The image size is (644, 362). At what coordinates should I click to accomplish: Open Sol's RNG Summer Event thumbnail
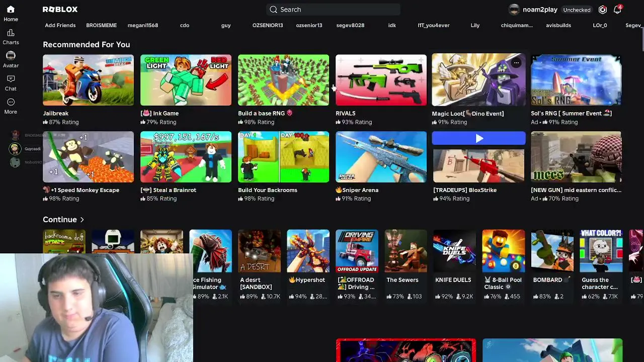coord(576,80)
